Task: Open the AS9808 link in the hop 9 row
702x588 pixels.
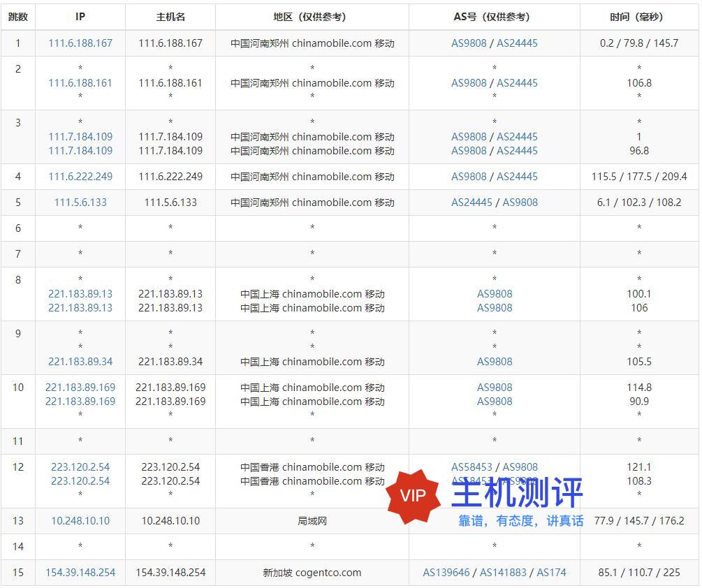Action: pos(495,362)
